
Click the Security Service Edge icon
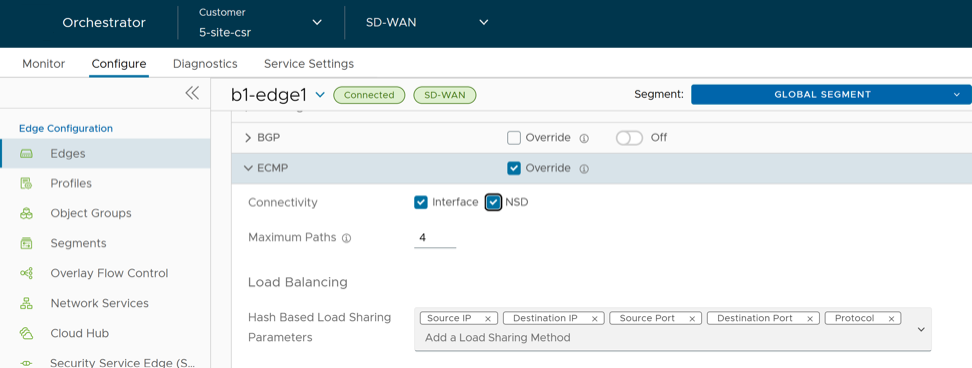[x=26, y=363]
